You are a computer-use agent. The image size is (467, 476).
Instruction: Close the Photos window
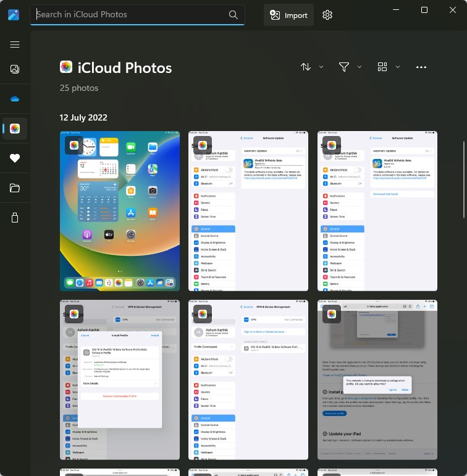click(x=452, y=10)
